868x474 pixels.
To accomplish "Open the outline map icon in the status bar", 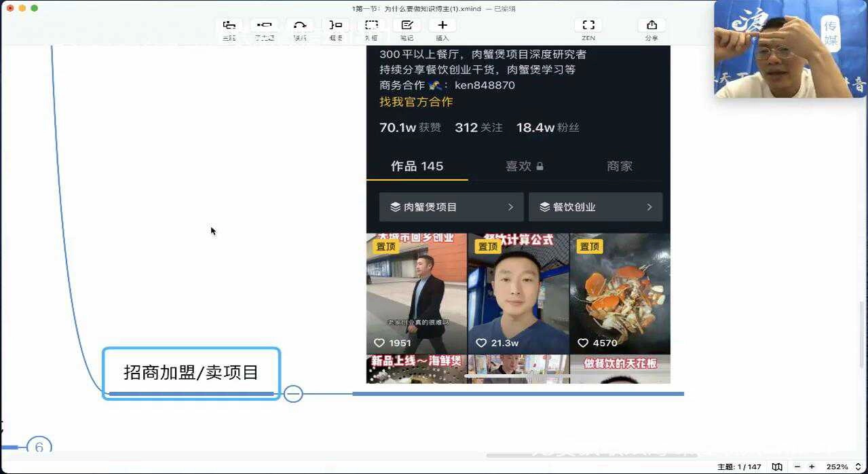I will tap(776, 467).
